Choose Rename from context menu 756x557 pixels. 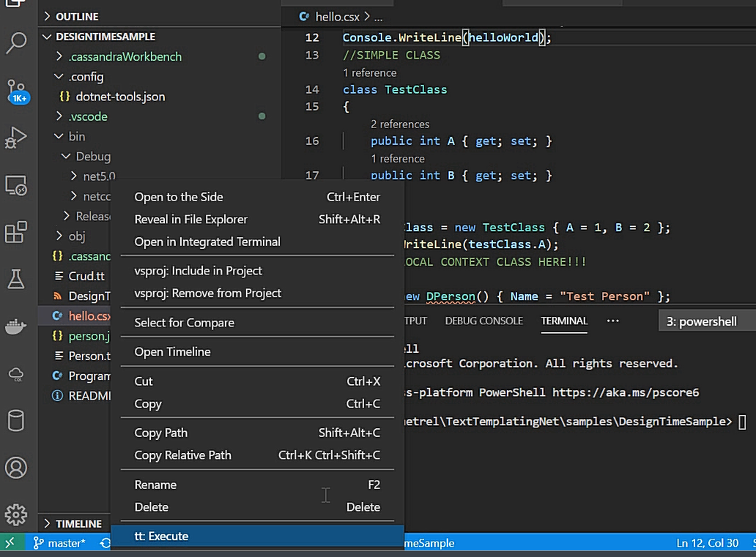click(257, 485)
